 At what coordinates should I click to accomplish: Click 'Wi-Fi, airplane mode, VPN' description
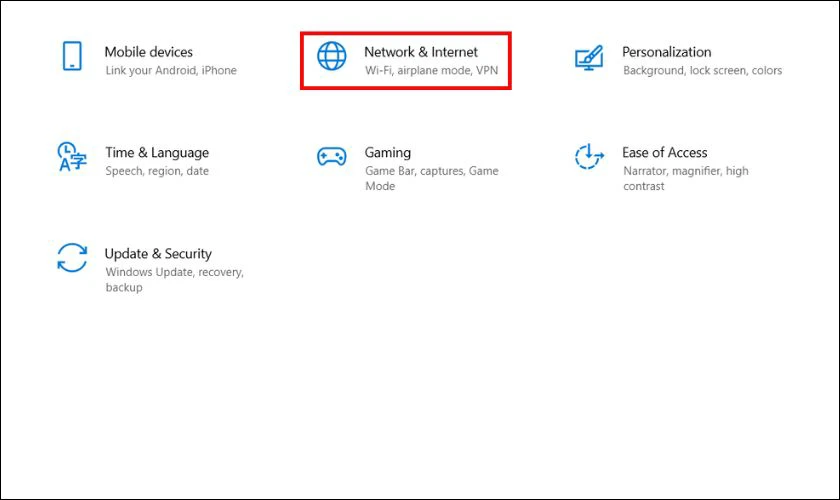coord(431,70)
